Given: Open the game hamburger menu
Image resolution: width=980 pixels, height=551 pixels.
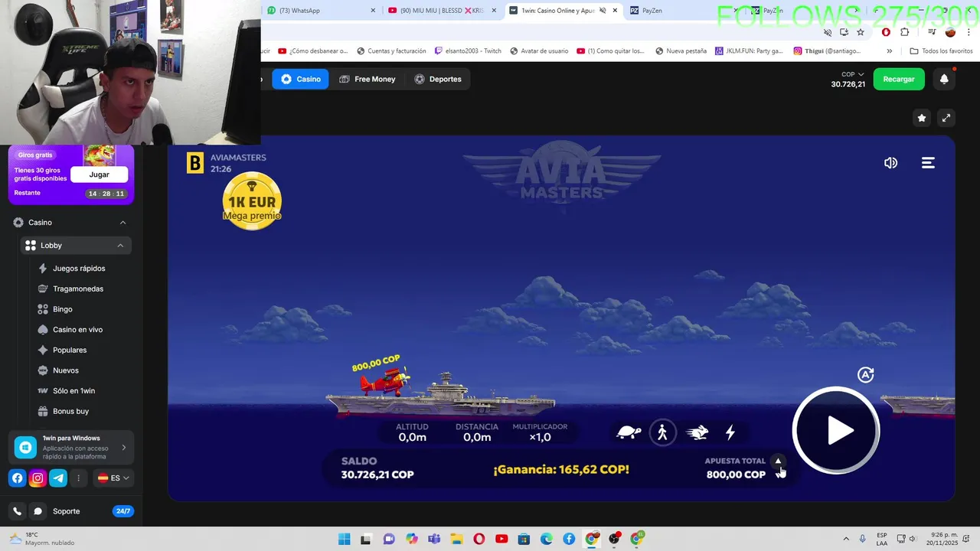Looking at the screenshot, I should 928,163.
